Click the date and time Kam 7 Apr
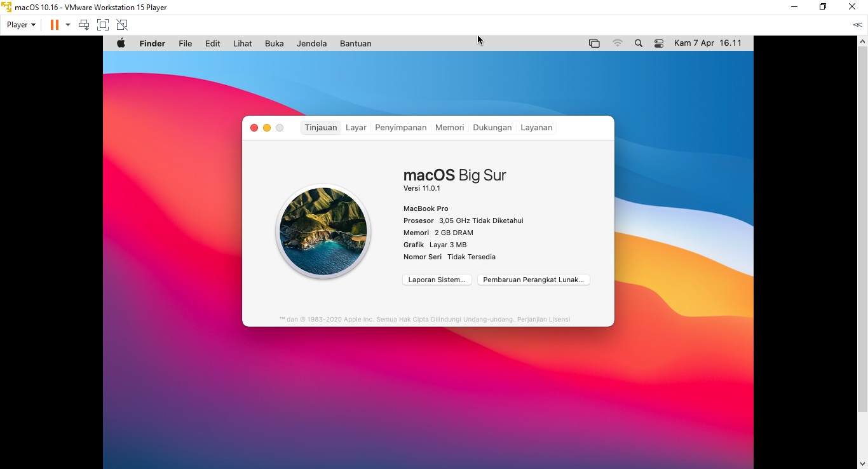Viewport: 868px width, 469px height. [x=708, y=43]
